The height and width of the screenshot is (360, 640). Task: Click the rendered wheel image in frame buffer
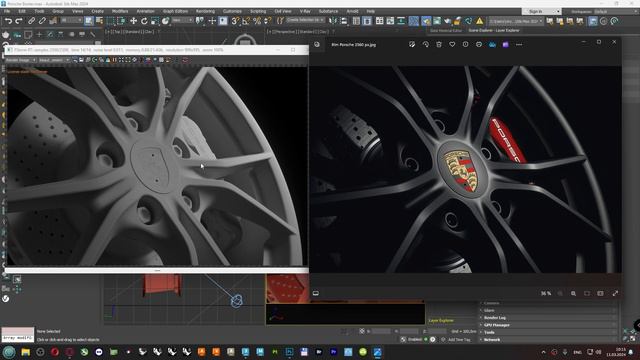click(157, 166)
